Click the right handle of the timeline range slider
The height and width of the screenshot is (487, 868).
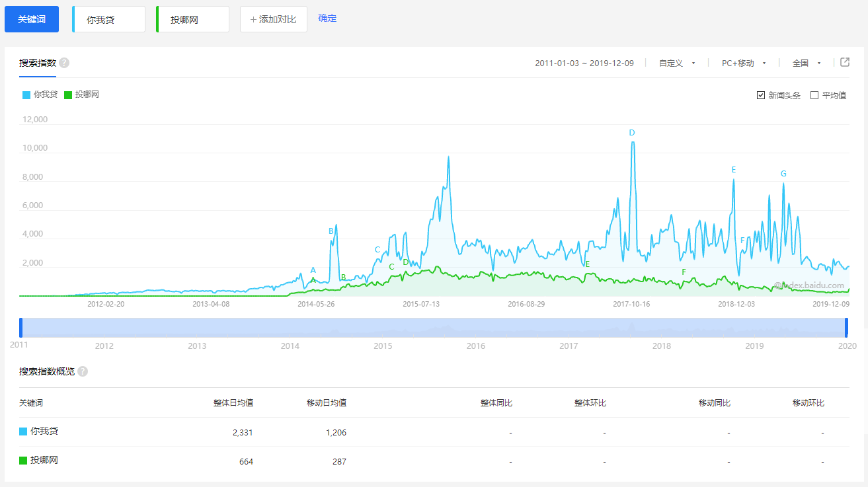click(x=847, y=328)
